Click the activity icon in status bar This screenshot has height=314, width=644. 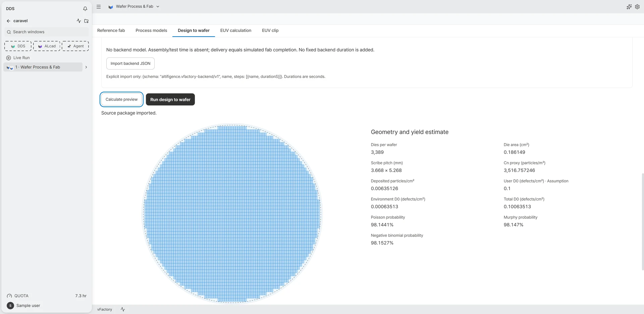[x=123, y=309]
